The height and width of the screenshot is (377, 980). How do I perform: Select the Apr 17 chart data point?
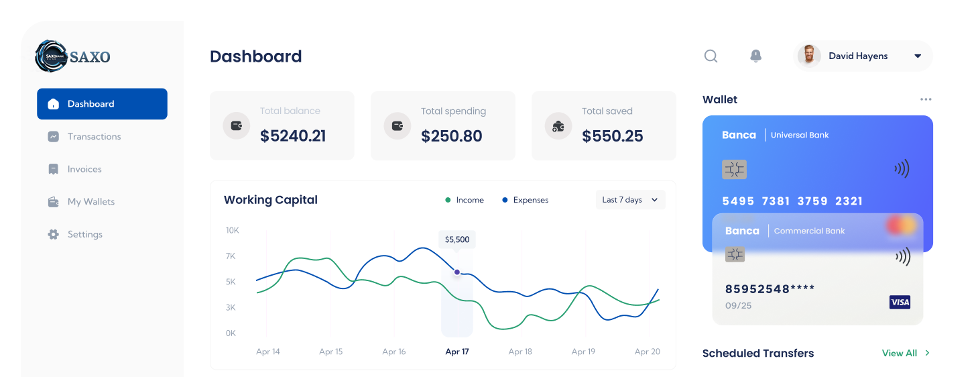click(457, 272)
